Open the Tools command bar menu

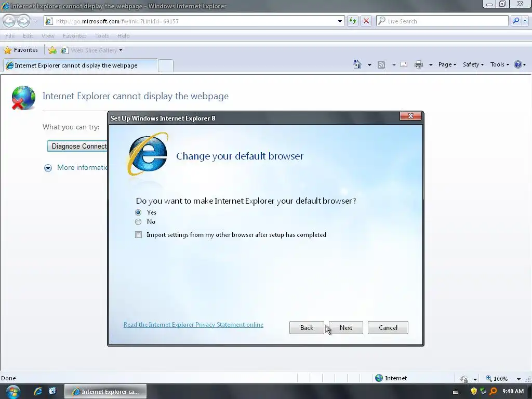pyautogui.click(x=499, y=64)
